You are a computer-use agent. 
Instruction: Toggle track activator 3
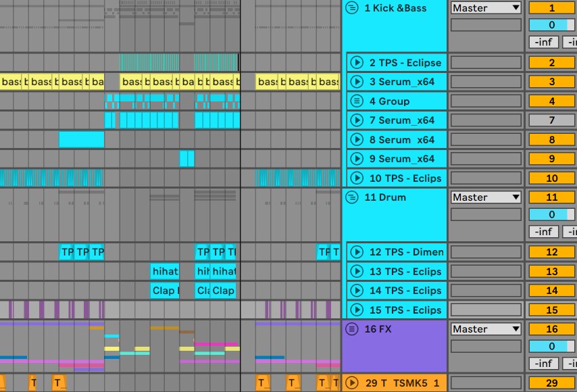tap(552, 82)
